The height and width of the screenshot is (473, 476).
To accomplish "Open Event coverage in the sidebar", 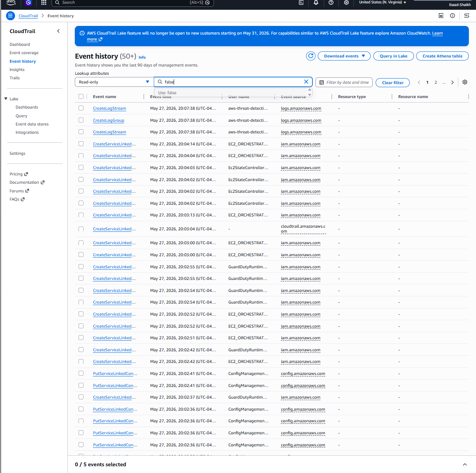I will 24,53.
